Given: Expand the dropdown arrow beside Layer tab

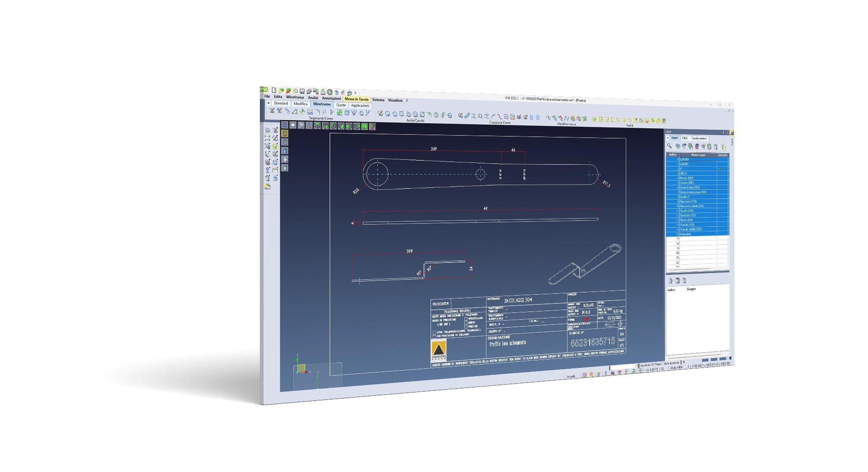Looking at the screenshot, I should (x=668, y=138).
